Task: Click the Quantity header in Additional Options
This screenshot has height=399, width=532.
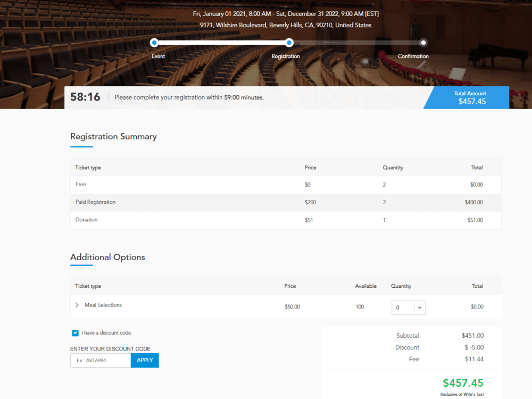Action: pos(401,286)
